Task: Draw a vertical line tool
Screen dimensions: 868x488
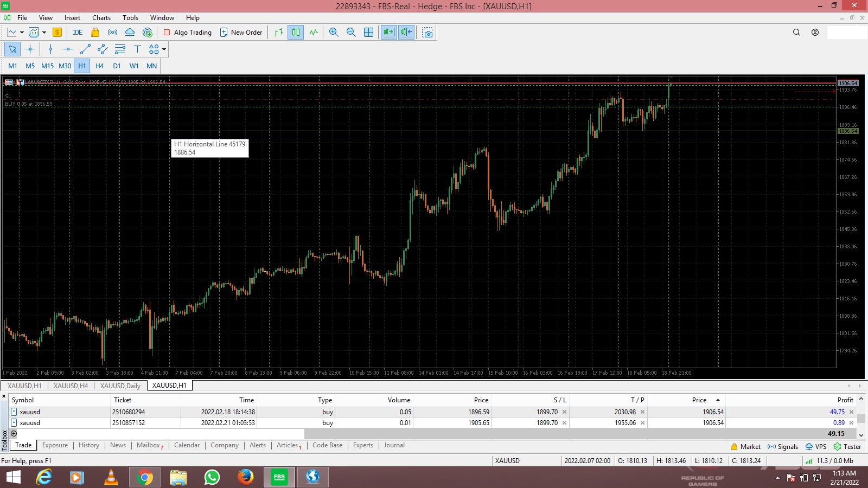Action: (x=50, y=49)
